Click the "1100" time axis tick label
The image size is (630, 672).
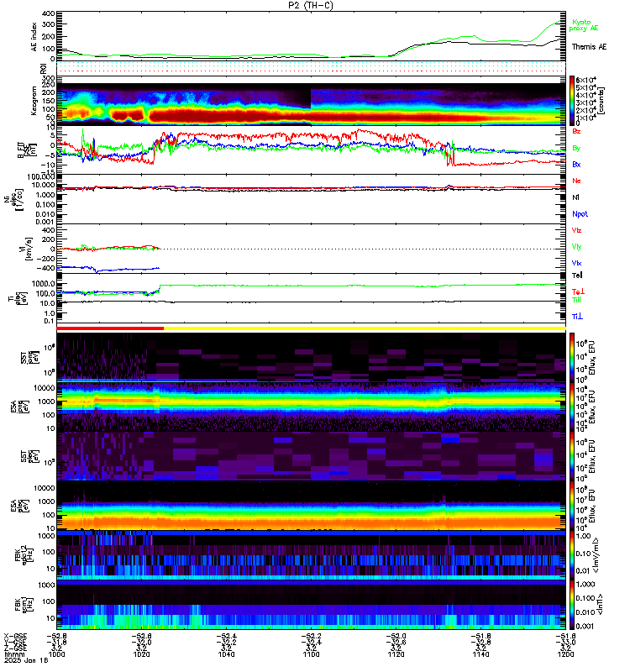(311, 654)
